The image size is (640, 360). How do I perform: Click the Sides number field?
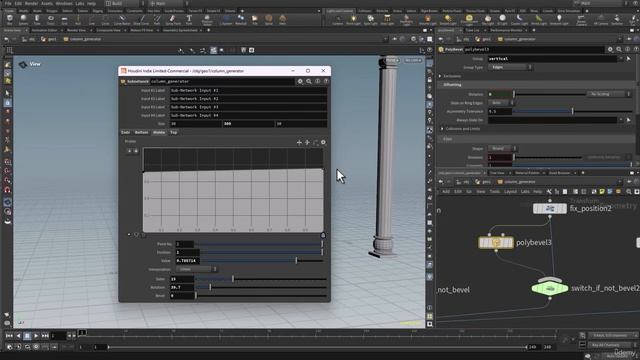click(x=182, y=279)
